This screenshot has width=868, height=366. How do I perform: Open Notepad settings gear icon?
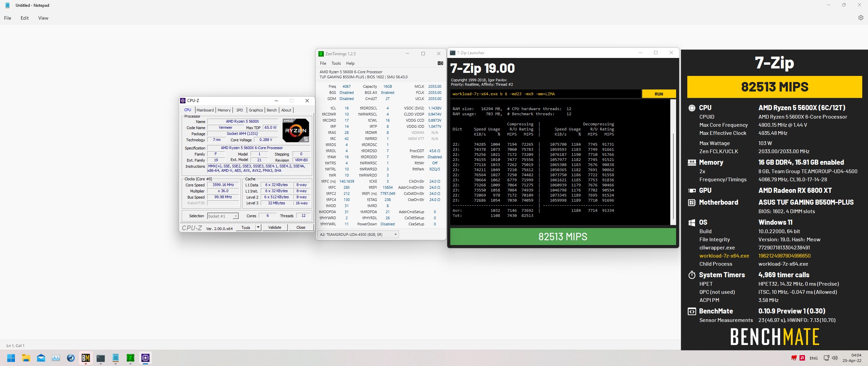point(861,18)
